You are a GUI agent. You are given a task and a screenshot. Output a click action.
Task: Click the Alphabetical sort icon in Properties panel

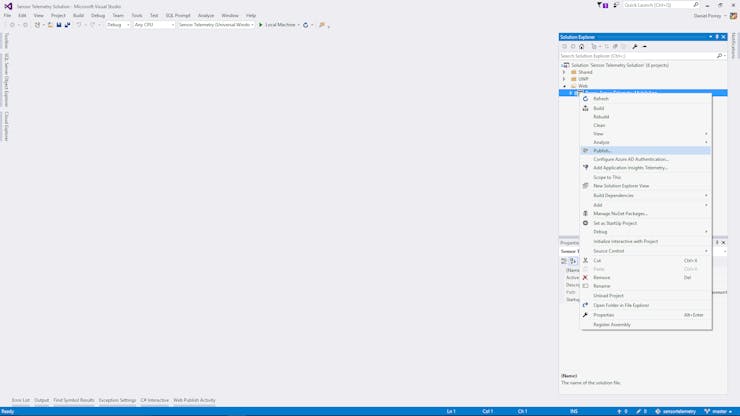(x=572, y=261)
